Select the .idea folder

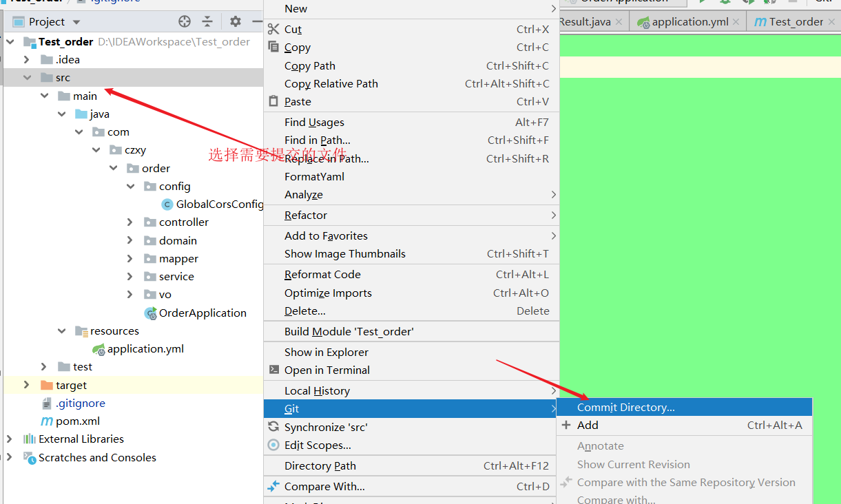pos(68,59)
